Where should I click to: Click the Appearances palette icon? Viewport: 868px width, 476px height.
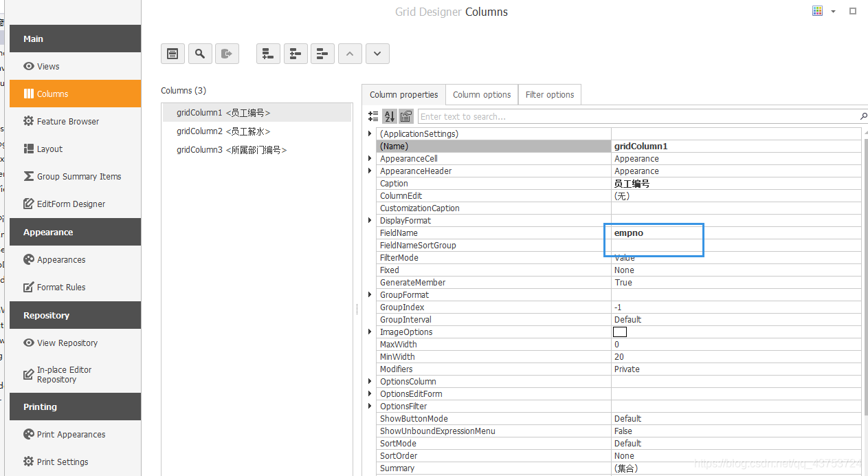(28, 259)
